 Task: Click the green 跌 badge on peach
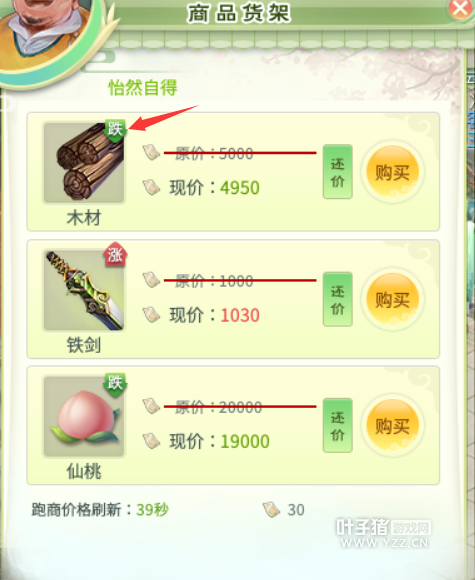(x=115, y=385)
